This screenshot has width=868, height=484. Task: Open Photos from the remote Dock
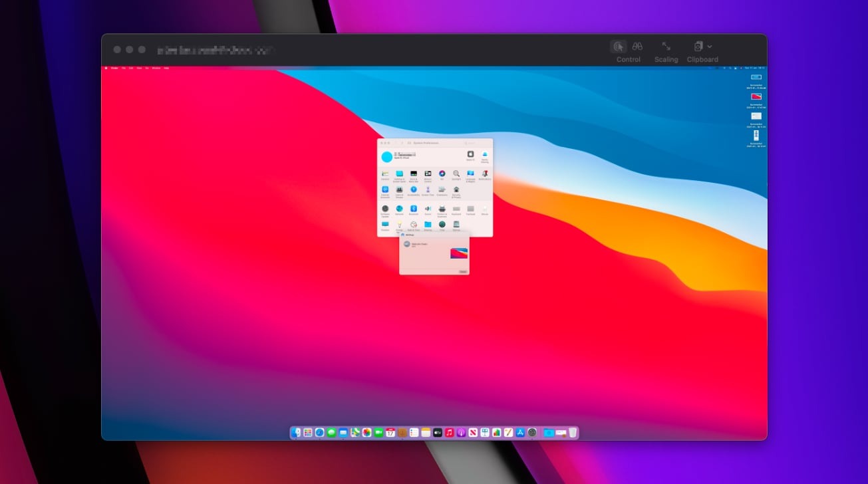366,433
